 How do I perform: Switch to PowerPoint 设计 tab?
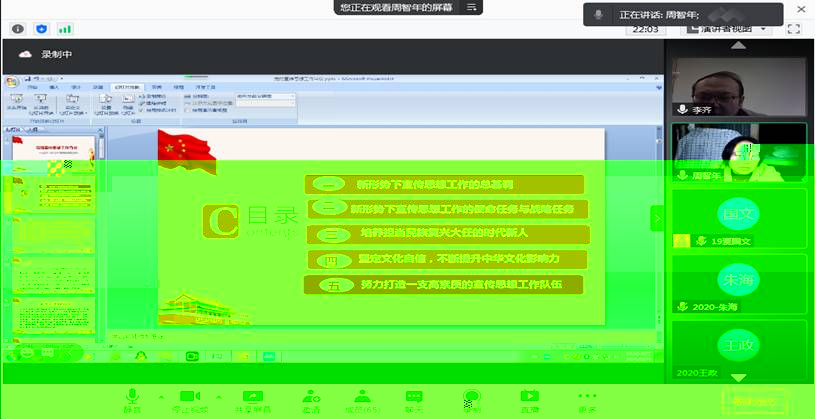[76, 87]
